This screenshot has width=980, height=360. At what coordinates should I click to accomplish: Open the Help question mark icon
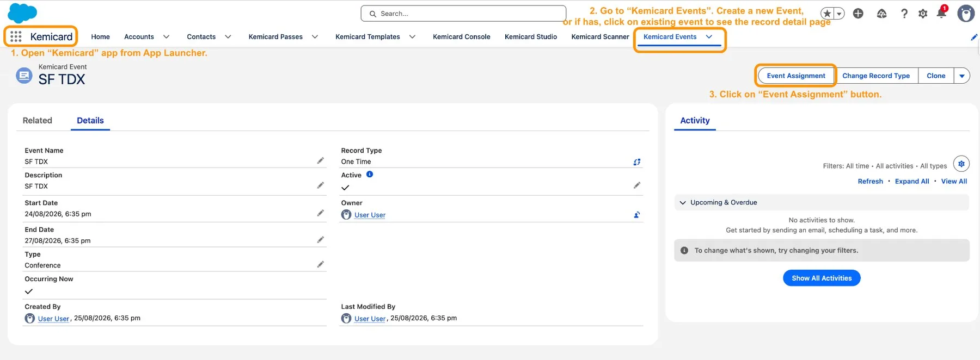coord(904,14)
